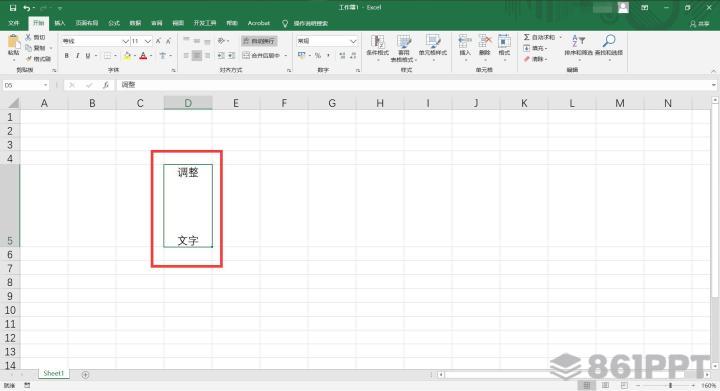Toggle bold formatting (B)
This screenshot has height=391, width=720.
tap(67, 56)
